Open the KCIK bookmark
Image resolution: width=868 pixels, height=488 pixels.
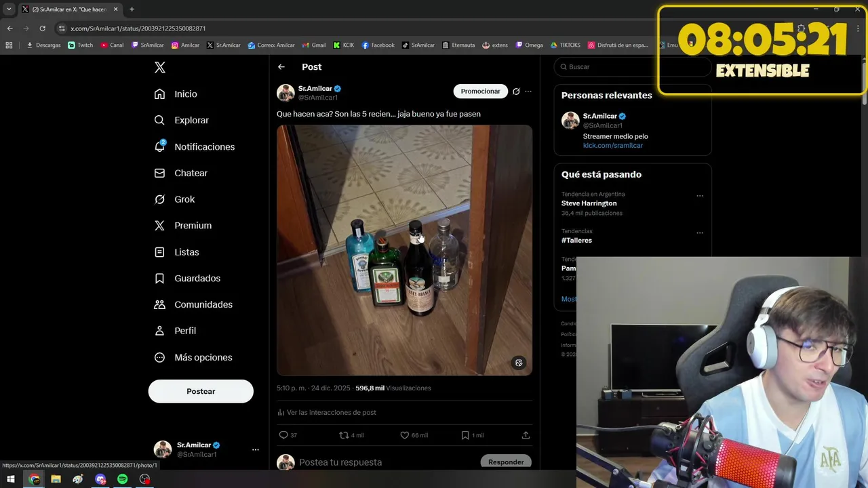(x=343, y=45)
